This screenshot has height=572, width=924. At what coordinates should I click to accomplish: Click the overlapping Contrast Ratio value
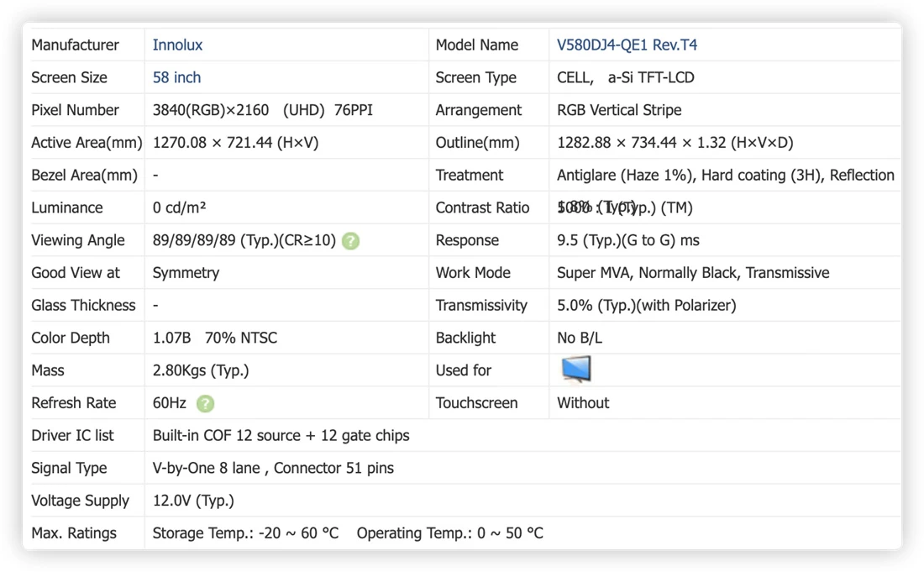[x=625, y=207]
